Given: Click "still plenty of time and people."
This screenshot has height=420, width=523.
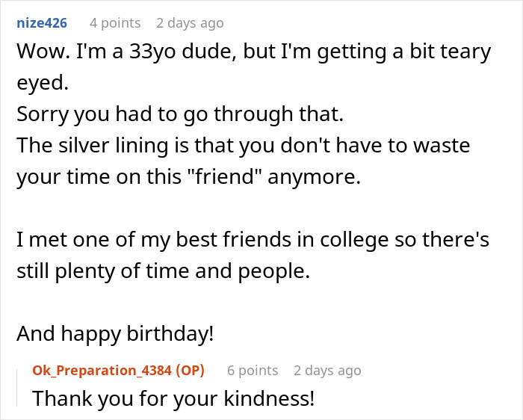Looking at the screenshot, I should point(163,271).
